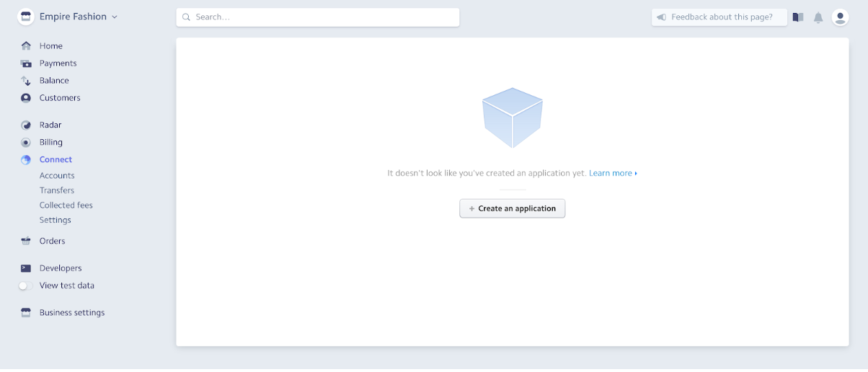
Task: Open Business settings in sidebar
Action: 72,313
